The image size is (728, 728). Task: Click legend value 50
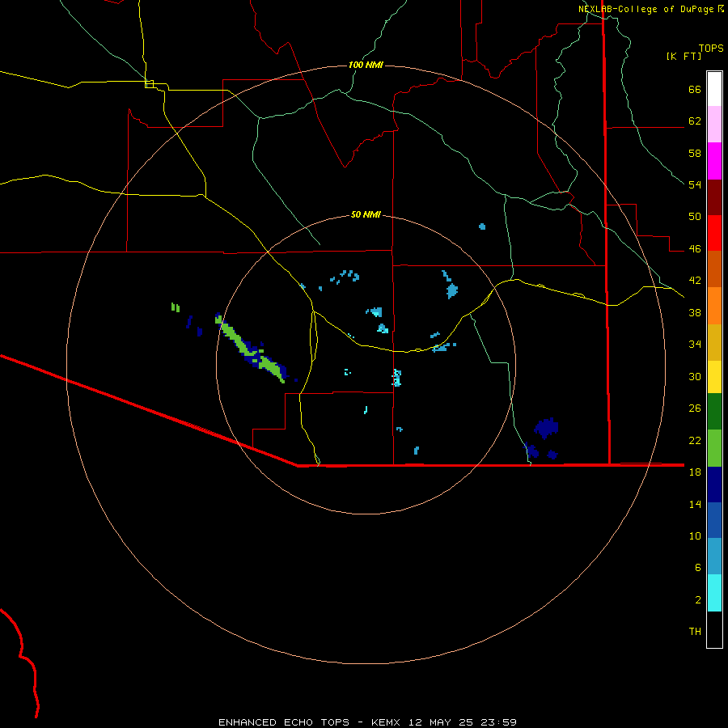tap(695, 217)
